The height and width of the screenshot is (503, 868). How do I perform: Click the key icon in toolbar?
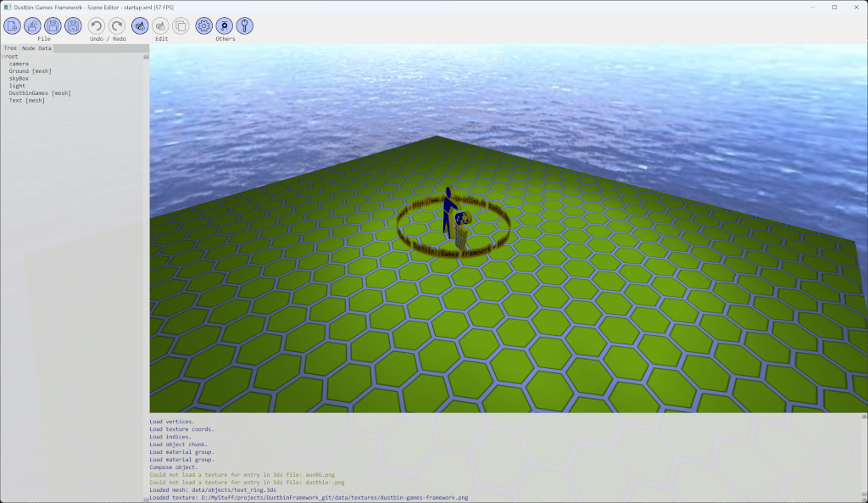[245, 26]
